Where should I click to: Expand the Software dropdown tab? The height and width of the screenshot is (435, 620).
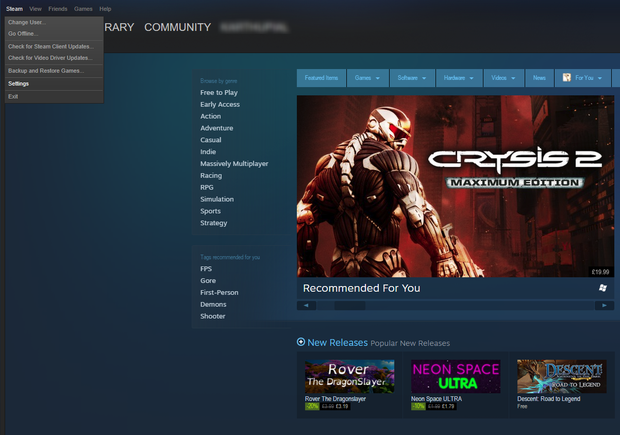pyautogui.click(x=412, y=77)
